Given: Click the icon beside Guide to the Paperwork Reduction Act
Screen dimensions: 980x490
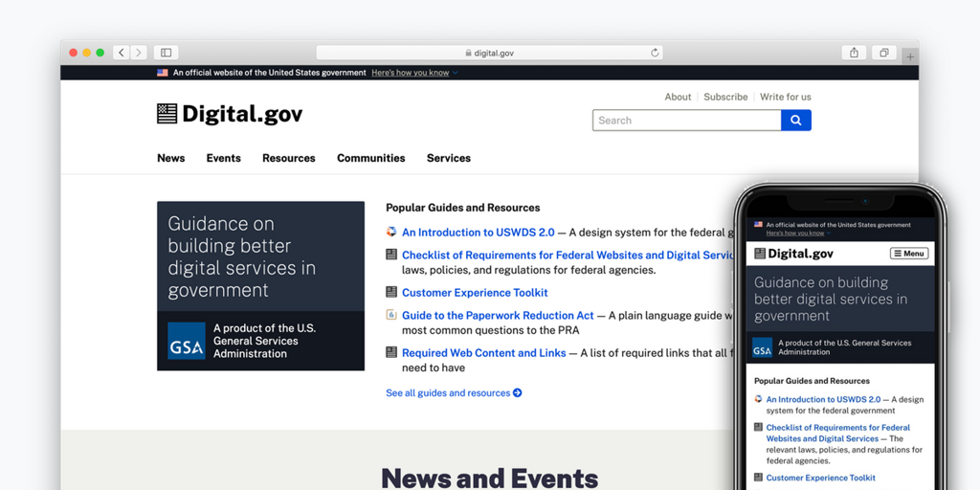Looking at the screenshot, I should point(391,314).
